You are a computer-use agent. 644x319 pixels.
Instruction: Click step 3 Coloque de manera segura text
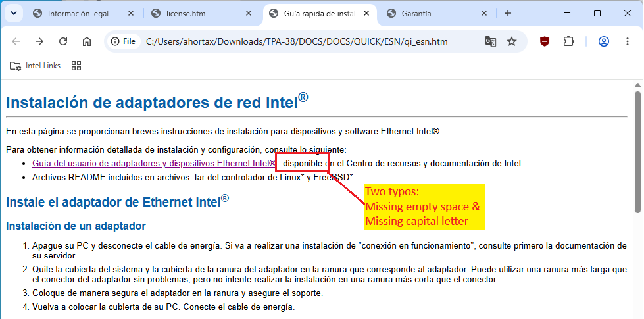(x=178, y=293)
